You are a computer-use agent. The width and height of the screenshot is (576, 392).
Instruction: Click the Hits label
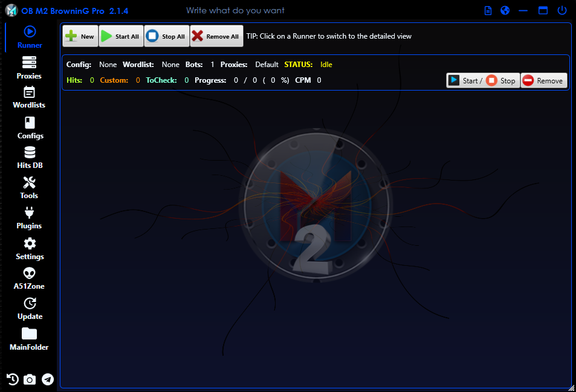pyautogui.click(x=74, y=80)
